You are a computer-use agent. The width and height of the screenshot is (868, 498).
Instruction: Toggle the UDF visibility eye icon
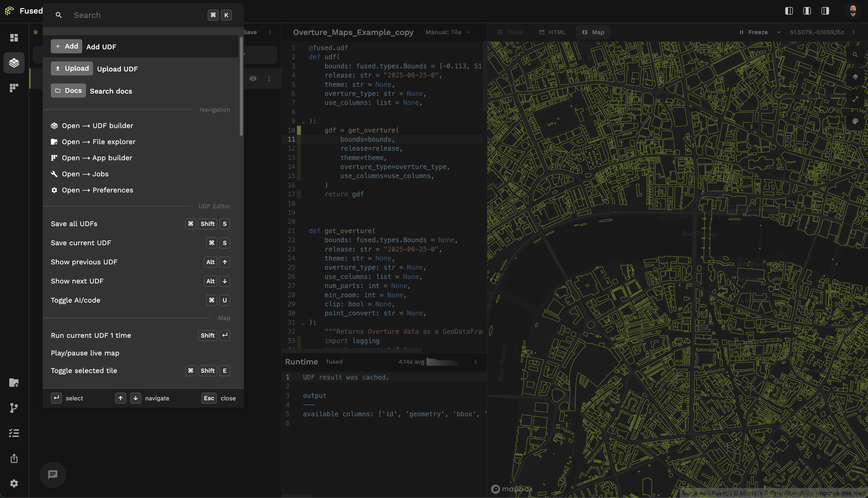tap(253, 78)
